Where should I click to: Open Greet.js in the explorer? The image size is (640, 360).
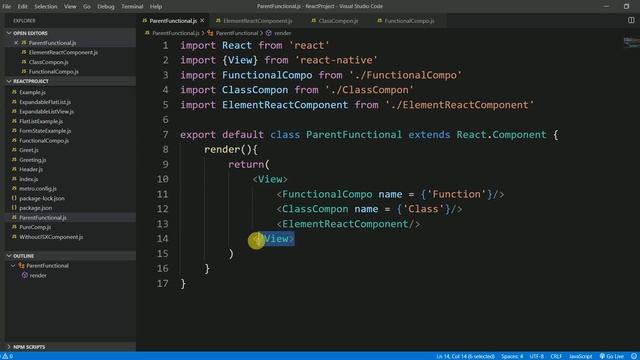29,150
